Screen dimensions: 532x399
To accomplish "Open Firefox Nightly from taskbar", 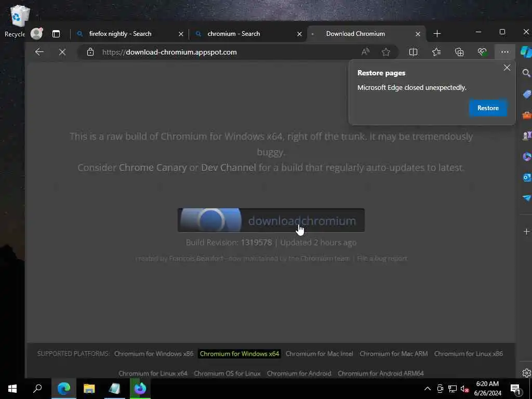I will (x=140, y=389).
